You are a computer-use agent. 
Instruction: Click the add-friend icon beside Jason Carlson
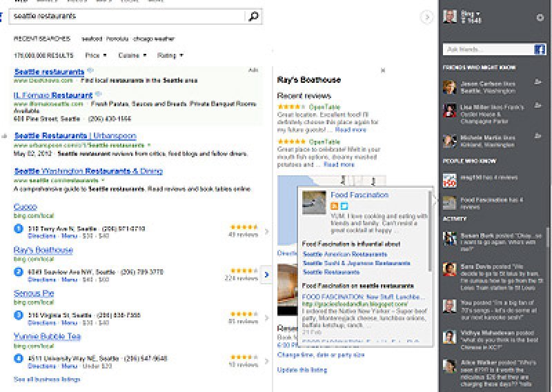pyautogui.click(x=538, y=81)
